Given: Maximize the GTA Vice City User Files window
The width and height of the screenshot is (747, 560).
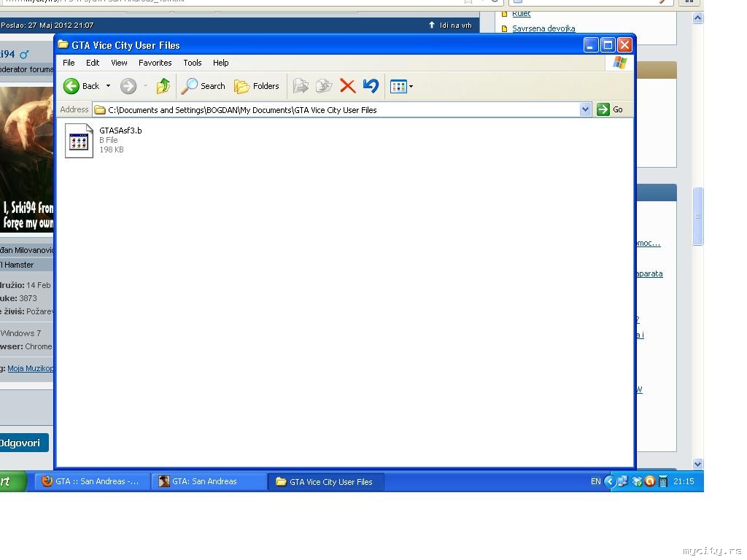Looking at the screenshot, I should (608, 45).
